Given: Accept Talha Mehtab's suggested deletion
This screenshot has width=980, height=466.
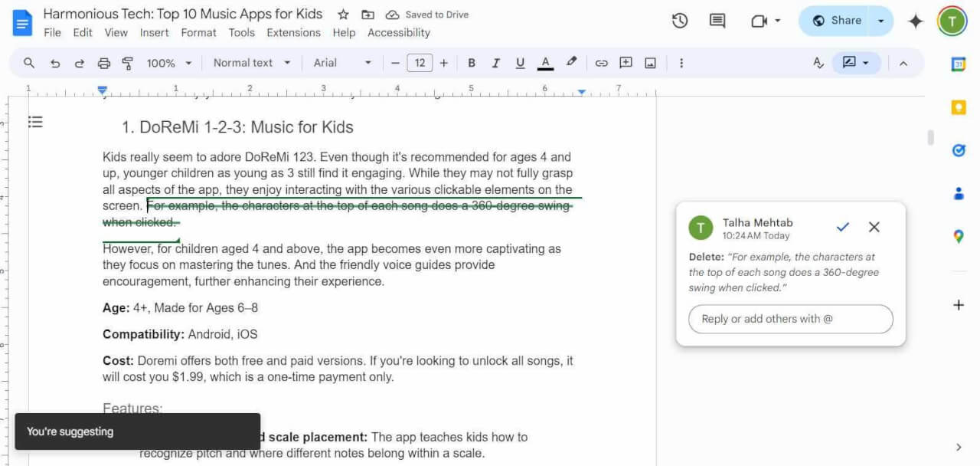Looking at the screenshot, I should pos(842,227).
